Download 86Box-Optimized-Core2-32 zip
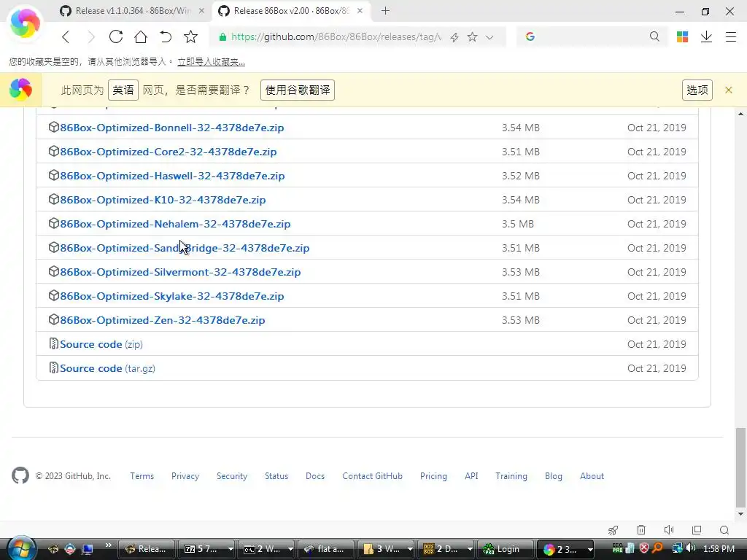 (x=169, y=152)
